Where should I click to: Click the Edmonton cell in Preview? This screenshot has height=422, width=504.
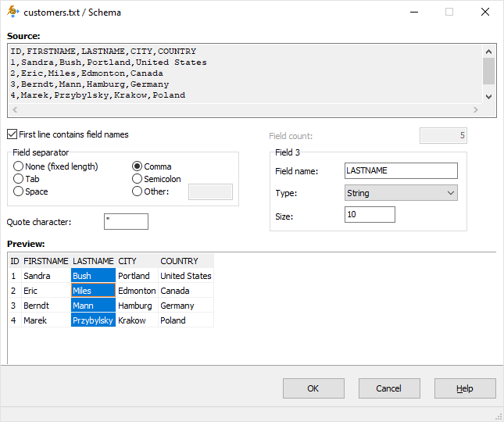pyautogui.click(x=137, y=291)
